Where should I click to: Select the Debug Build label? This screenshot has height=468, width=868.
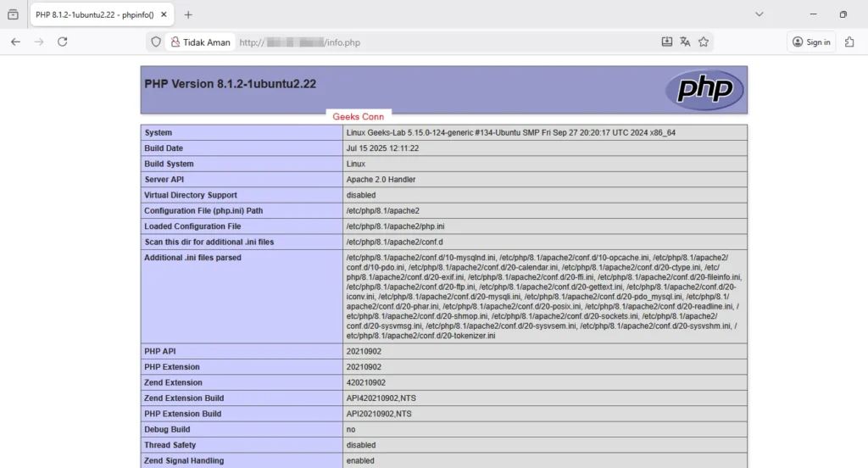(x=167, y=430)
